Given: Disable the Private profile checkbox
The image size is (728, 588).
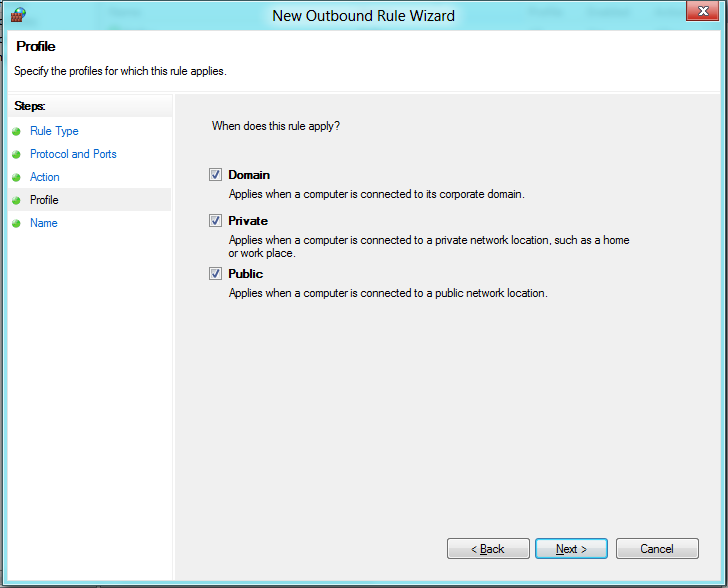Looking at the screenshot, I should tap(215, 220).
